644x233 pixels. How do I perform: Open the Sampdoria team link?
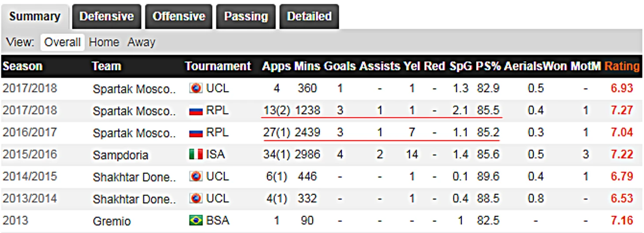(120, 155)
